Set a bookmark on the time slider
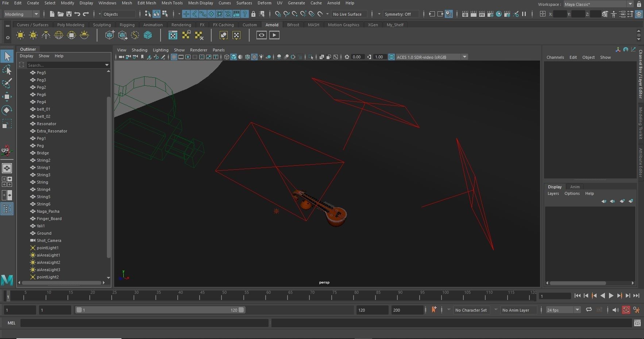This screenshot has width=644, height=339. pos(434,310)
